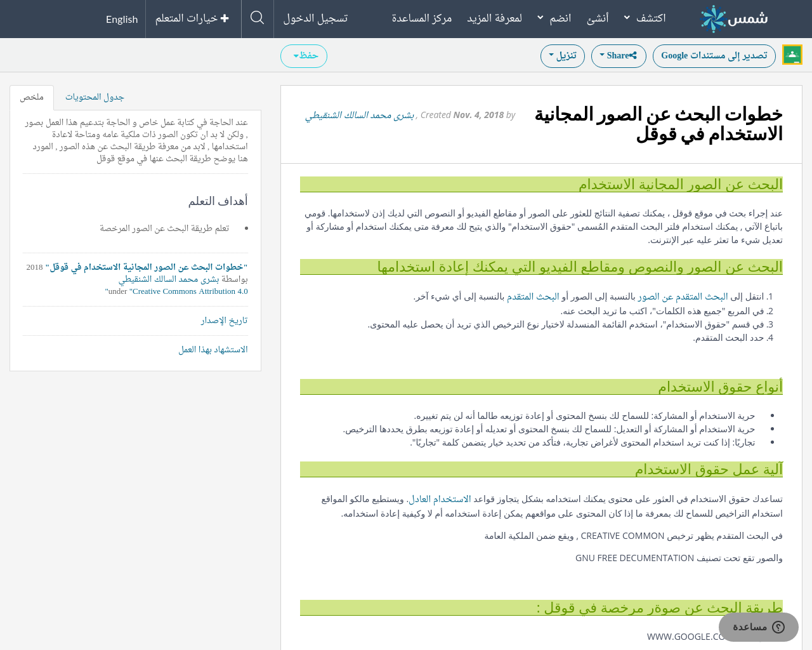This screenshot has height=650, width=812.
Task: Click the شمس logo
Action: coord(734,18)
